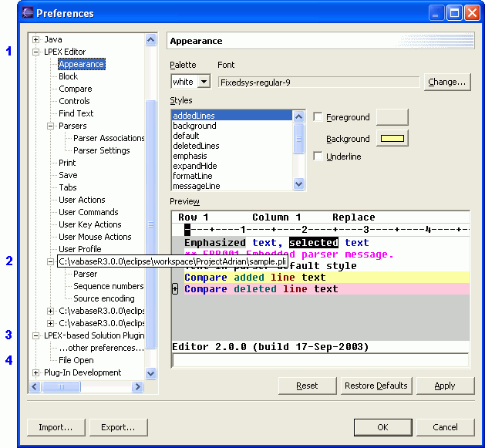485x448 pixels.
Task: Click the Import... button
Action: pyautogui.click(x=56, y=427)
